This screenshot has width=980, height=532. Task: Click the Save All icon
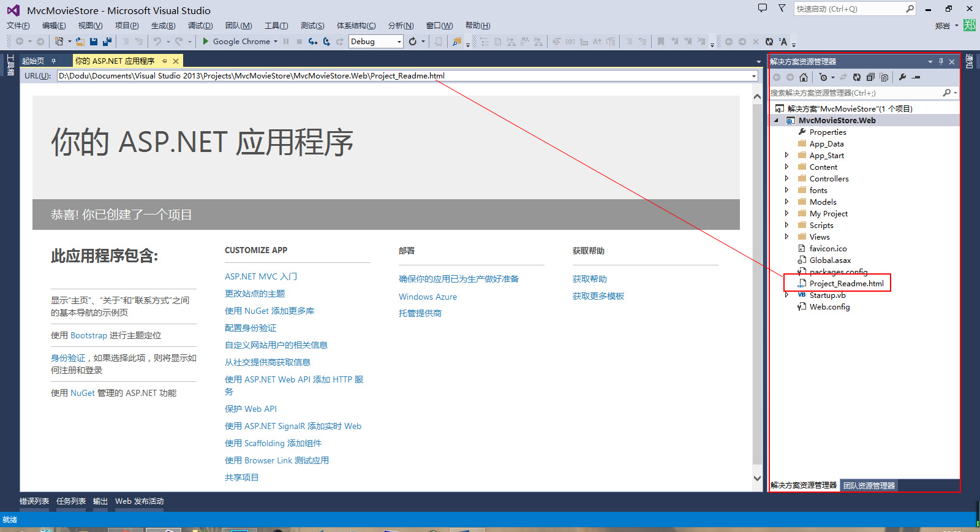click(107, 42)
